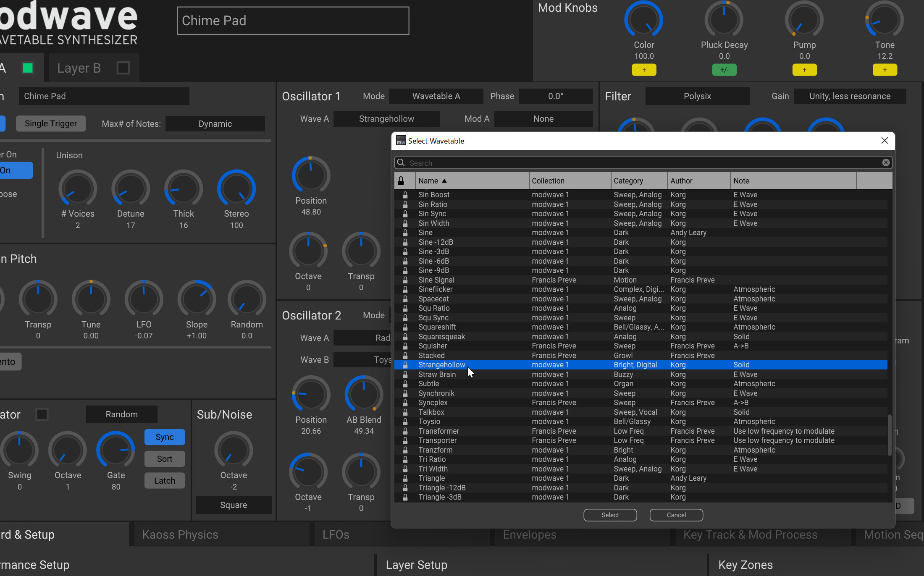Click the # Voices unison knob

[78, 189]
